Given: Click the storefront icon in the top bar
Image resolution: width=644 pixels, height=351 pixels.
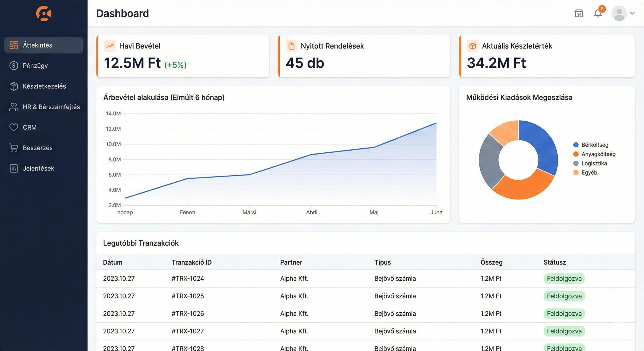Looking at the screenshot, I should click(x=579, y=13).
